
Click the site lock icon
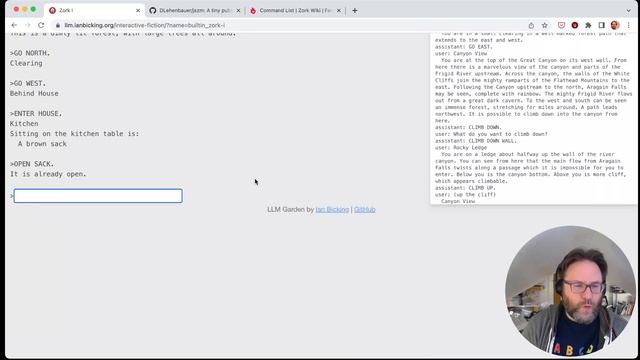point(58,25)
